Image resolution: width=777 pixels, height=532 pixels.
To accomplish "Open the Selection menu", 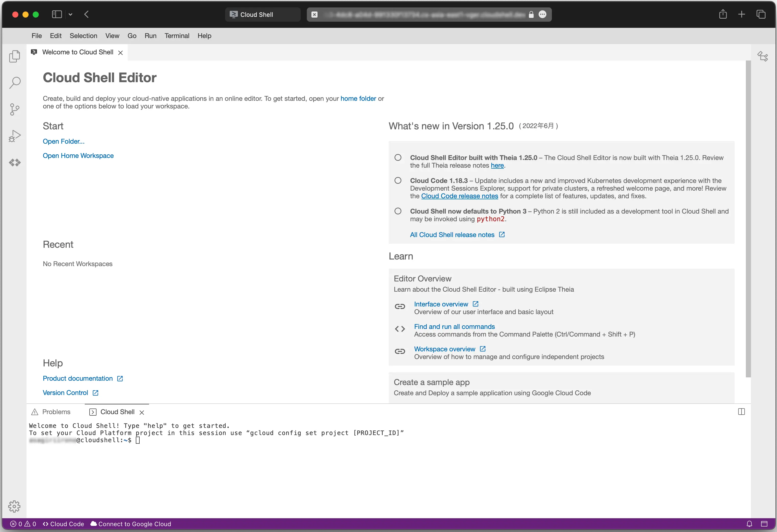I will [x=83, y=36].
